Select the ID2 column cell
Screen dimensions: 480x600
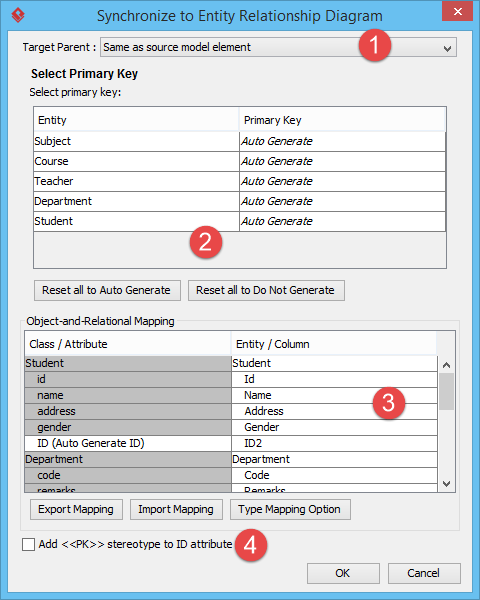tap(334, 443)
